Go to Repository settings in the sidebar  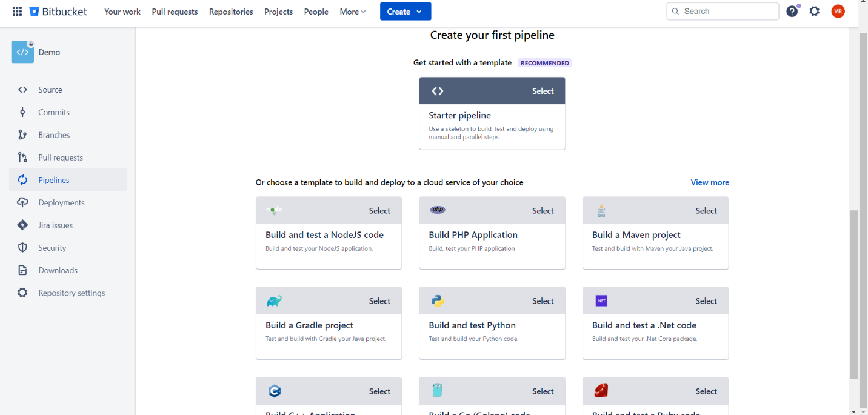(x=68, y=293)
